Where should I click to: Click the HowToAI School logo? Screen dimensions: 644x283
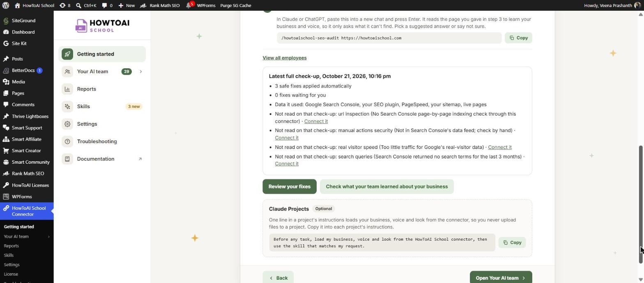[x=102, y=26]
